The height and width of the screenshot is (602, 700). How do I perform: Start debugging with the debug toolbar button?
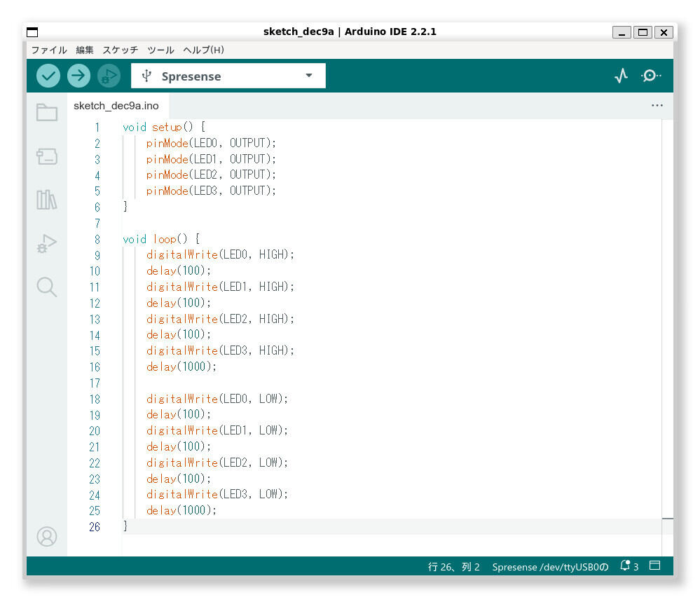pyautogui.click(x=109, y=76)
